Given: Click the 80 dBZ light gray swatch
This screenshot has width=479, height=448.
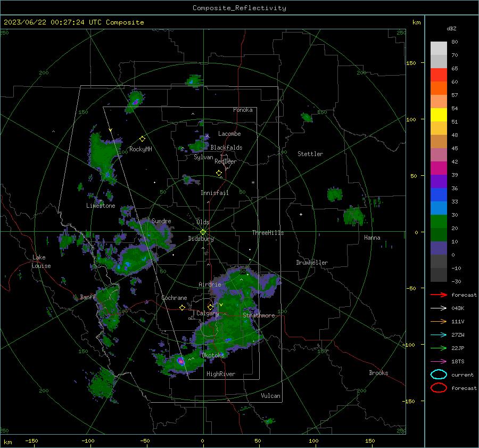Looking at the screenshot, I should [439, 48].
